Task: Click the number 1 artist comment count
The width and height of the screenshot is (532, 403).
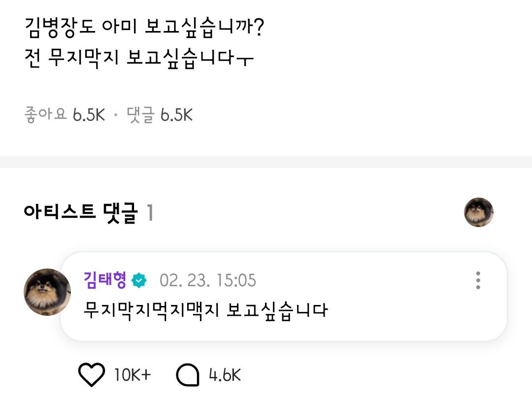Action: pyautogui.click(x=150, y=213)
